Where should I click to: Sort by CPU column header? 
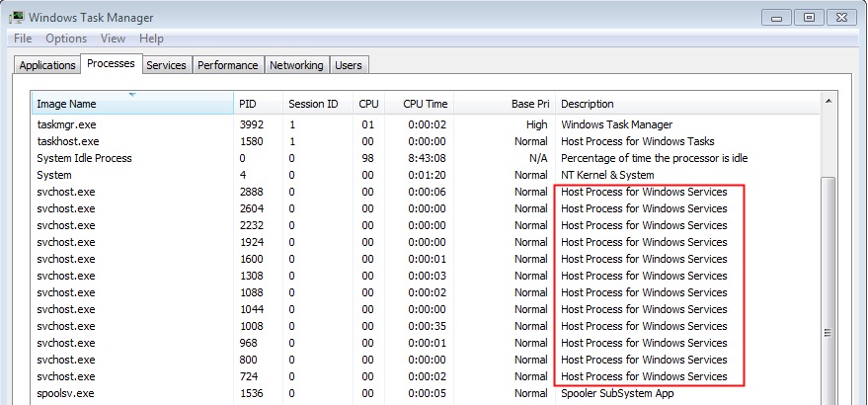[x=368, y=104]
